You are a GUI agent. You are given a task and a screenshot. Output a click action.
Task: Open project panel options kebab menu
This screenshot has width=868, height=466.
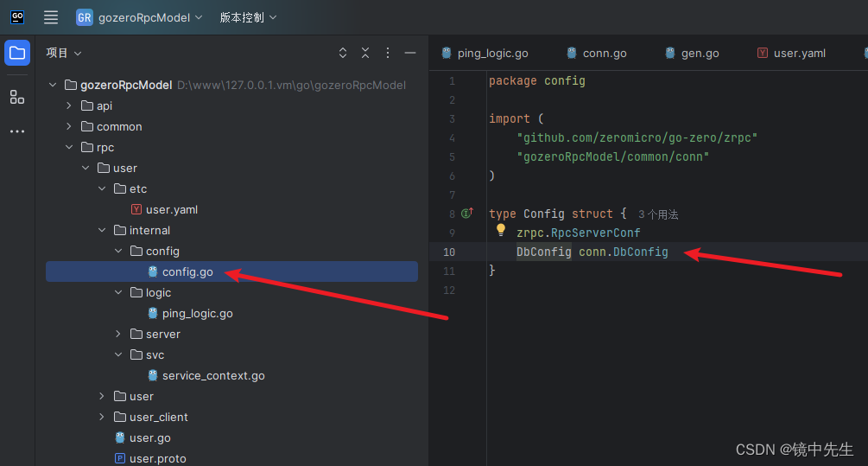(x=388, y=54)
